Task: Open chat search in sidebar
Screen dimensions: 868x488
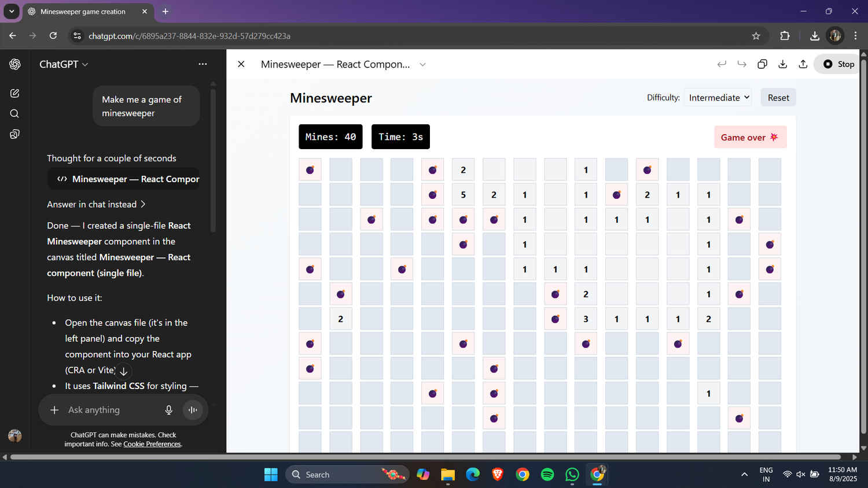Action: (x=14, y=113)
